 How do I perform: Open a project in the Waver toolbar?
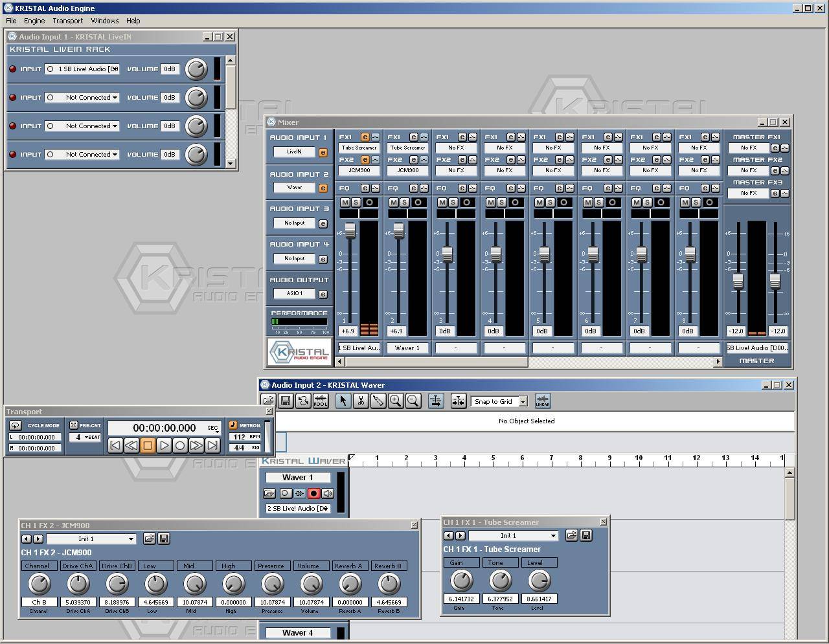click(268, 401)
